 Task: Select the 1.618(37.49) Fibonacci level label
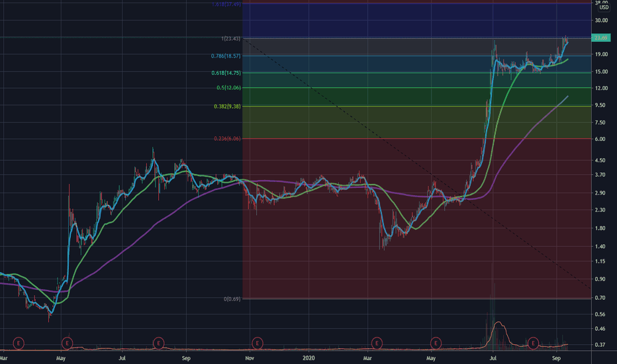click(x=226, y=5)
